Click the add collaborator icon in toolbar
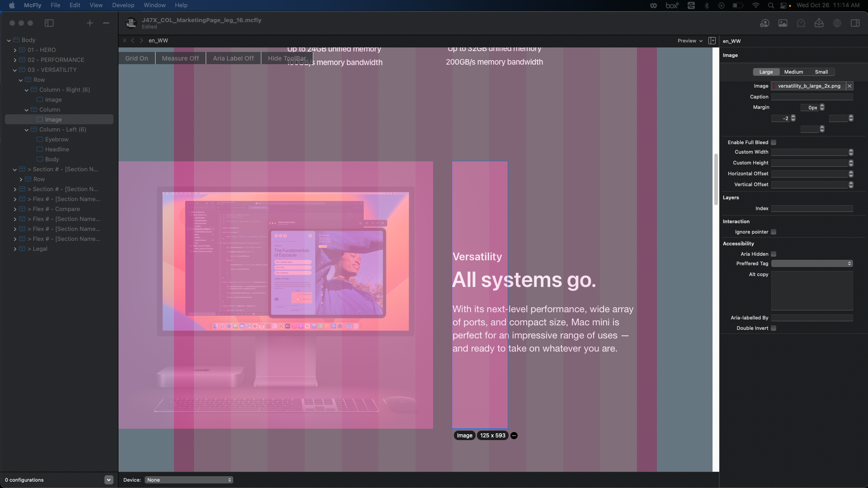 (x=764, y=23)
